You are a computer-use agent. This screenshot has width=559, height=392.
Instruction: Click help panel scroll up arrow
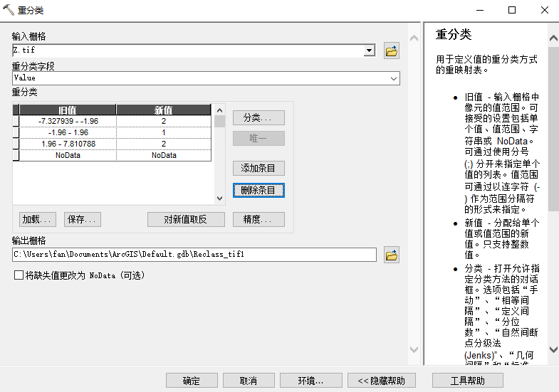(x=553, y=38)
